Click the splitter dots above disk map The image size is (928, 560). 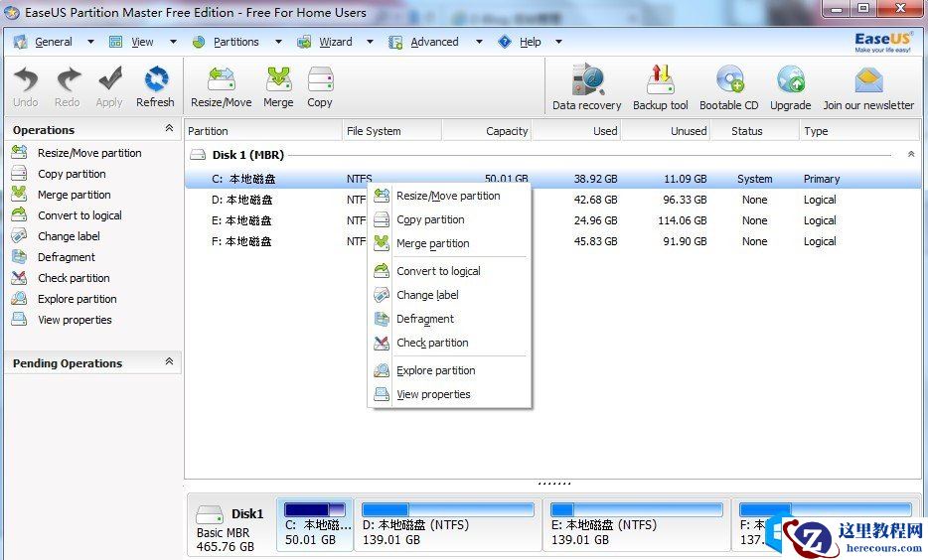pos(554,484)
